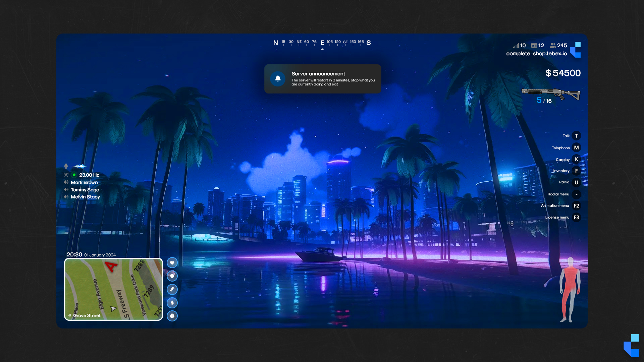The width and height of the screenshot is (644, 362).
Task: Click the ID card icon showing 12
Action: click(534, 45)
